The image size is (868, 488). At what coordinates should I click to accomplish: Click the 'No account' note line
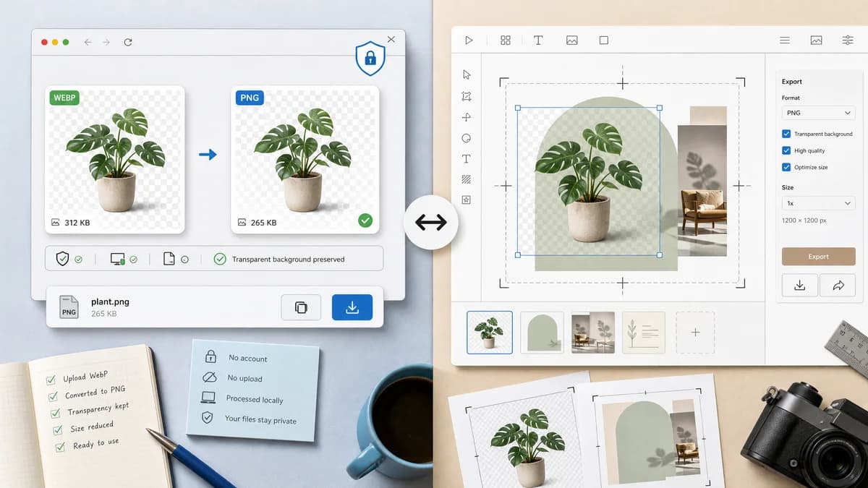click(x=247, y=358)
